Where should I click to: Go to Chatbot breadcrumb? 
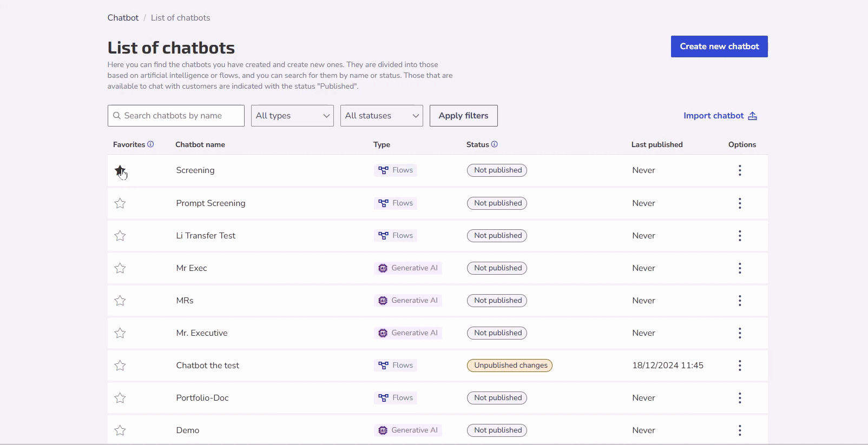coord(123,18)
